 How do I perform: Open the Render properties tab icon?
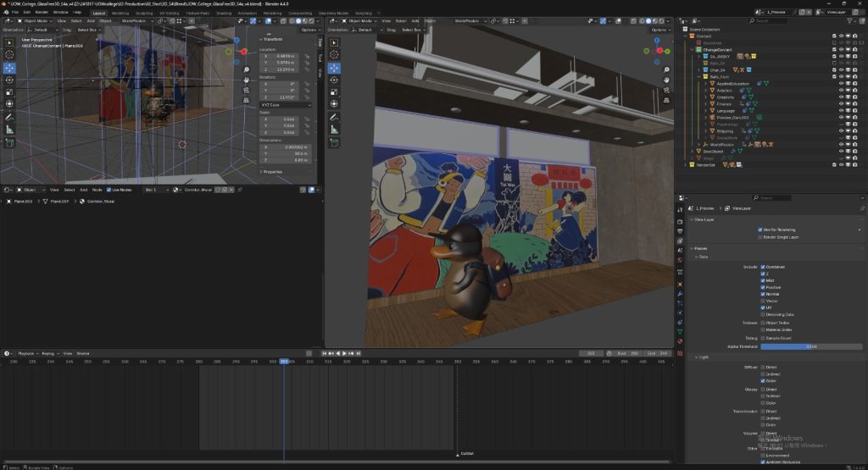coord(680,222)
